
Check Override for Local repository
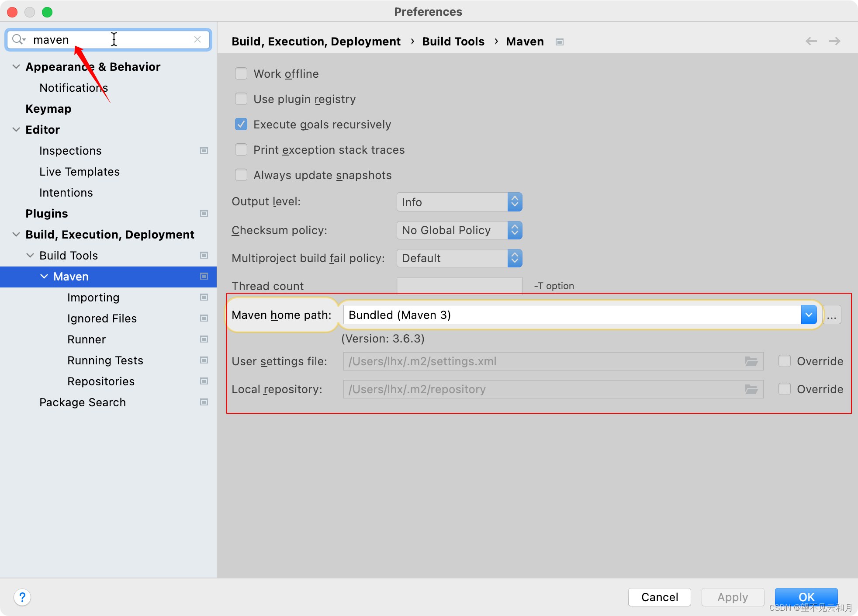pos(785,389)
